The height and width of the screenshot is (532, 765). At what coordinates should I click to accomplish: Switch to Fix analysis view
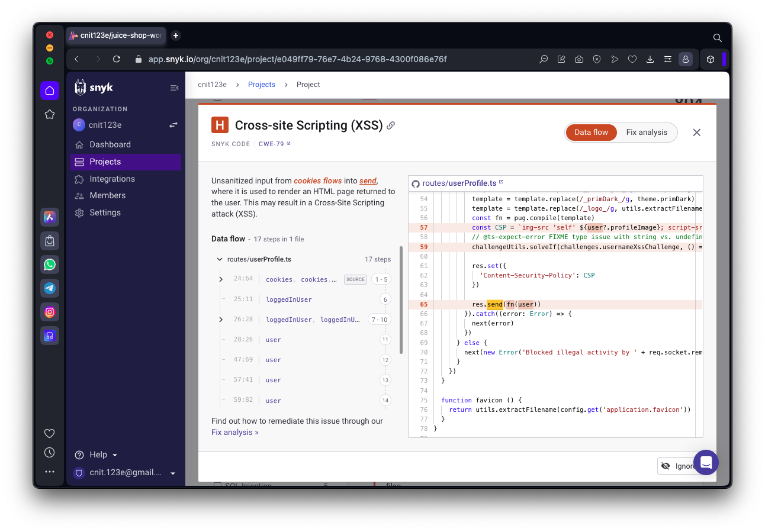[x=647, y=133]
